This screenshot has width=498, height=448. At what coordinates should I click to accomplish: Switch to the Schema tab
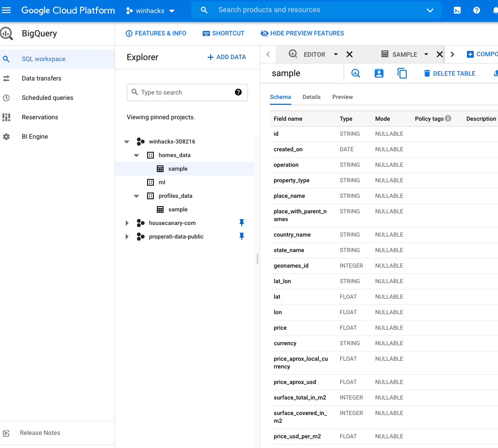tap(280, 97)
